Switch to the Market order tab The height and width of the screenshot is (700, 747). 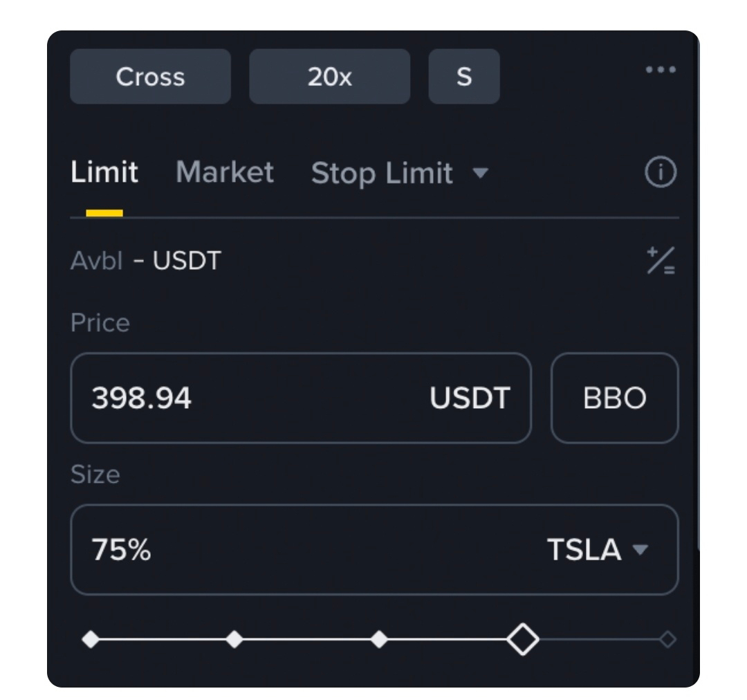click(225, 172)
